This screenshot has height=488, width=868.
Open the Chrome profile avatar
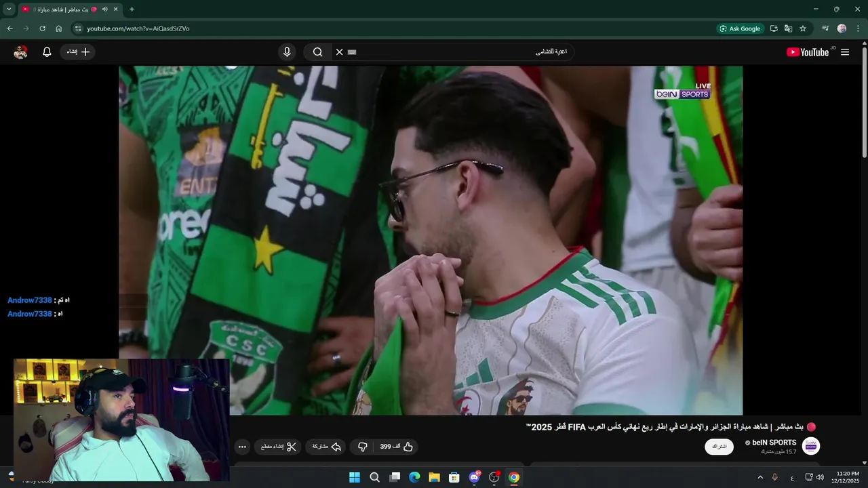click(x=842, y=28)
